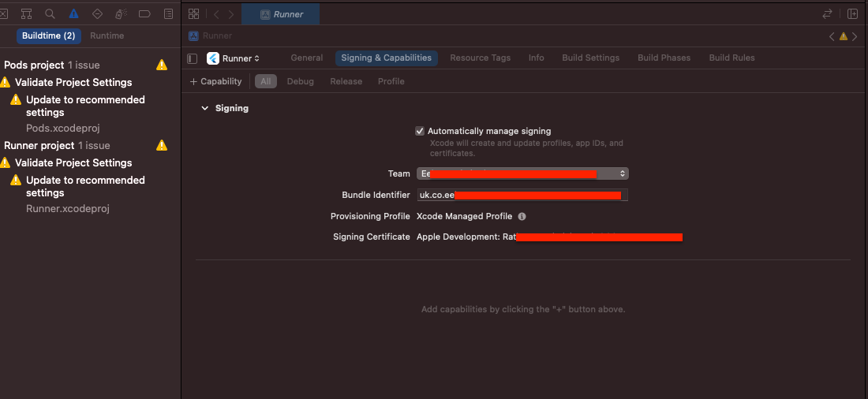
Task: Click the Runner.xcodeproj file name
Action: 68,209
